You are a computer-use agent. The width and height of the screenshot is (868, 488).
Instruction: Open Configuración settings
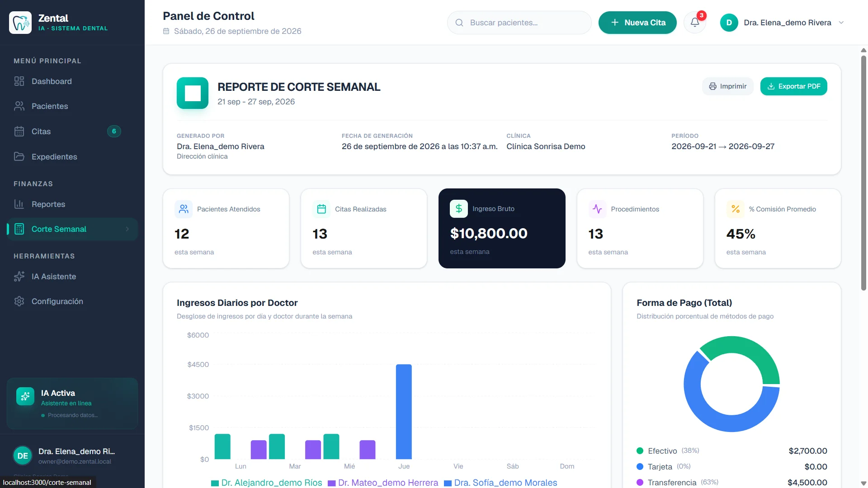tap(72, 301)
